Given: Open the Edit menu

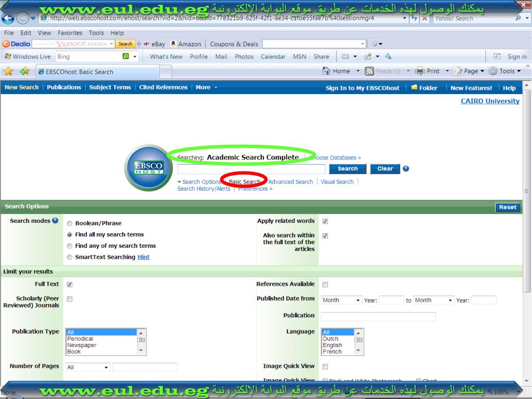Looking at the screenshot, I should (26, 33).
